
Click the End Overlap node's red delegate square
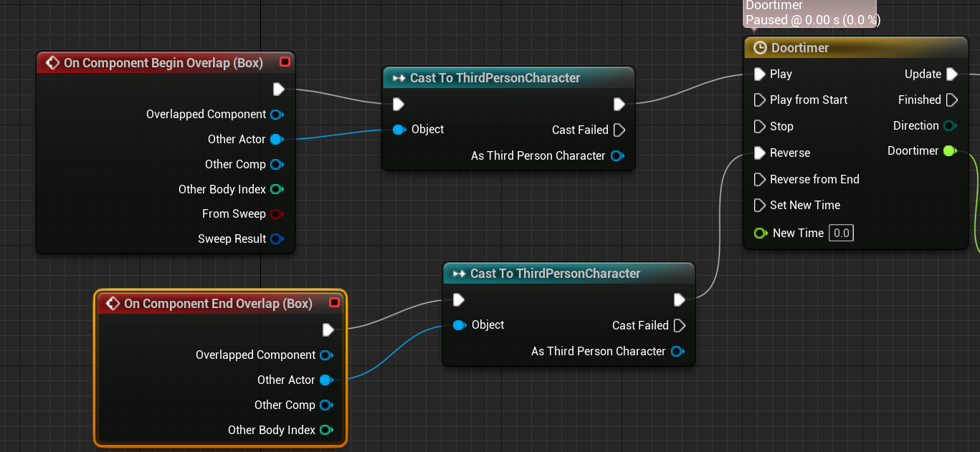point(334,303)
